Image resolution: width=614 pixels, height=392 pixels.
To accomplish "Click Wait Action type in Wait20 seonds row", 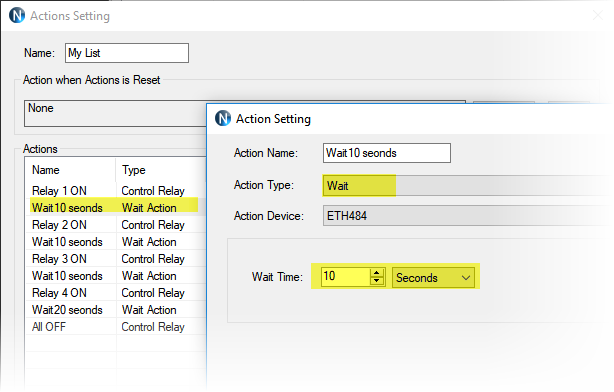I will click(x=149, y=310).
